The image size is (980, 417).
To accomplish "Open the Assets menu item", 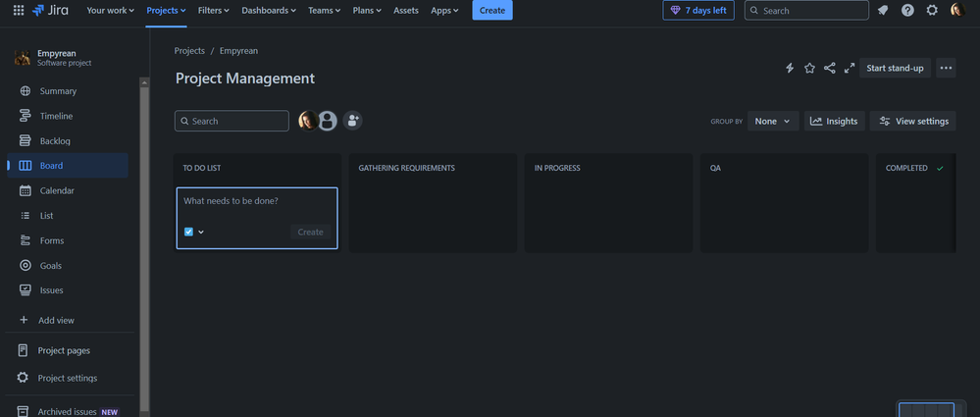I will [x=405, y=10].
